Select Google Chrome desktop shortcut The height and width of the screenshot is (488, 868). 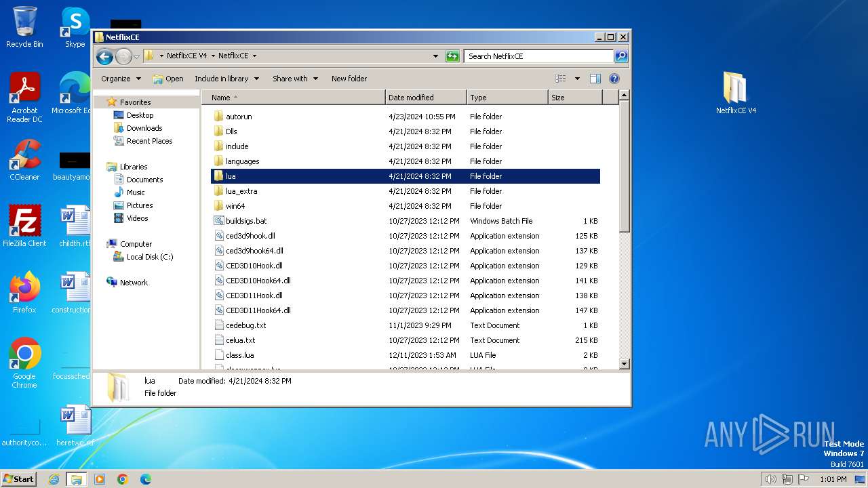coord(24,363)
